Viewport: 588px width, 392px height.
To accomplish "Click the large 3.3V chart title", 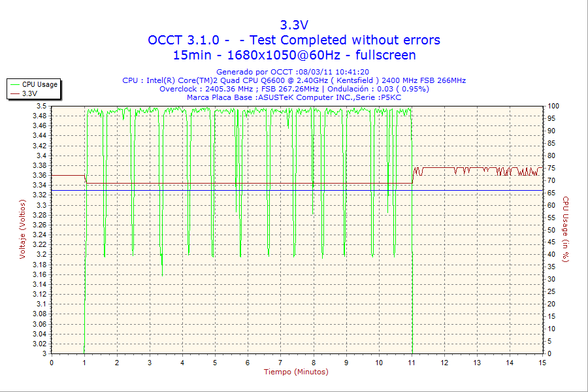I will (x=294, y=25).
